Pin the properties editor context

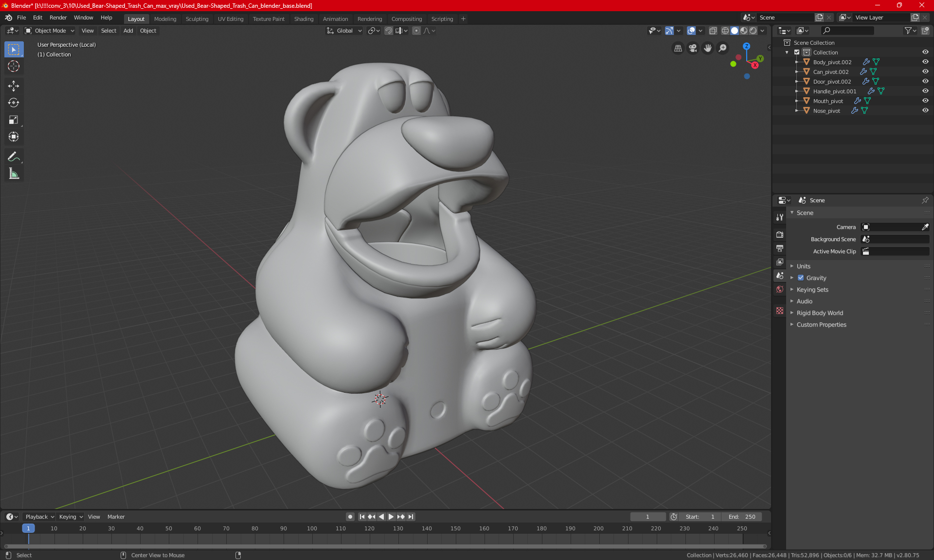click(x=925, y=200)
